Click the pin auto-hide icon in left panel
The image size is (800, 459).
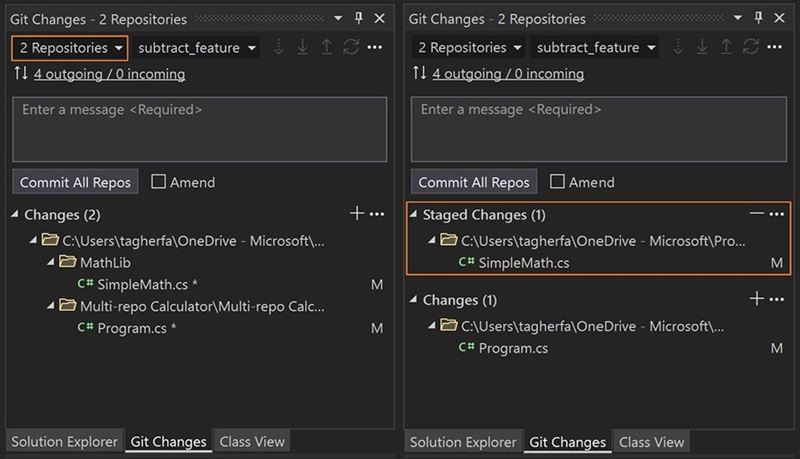[359, 18]
